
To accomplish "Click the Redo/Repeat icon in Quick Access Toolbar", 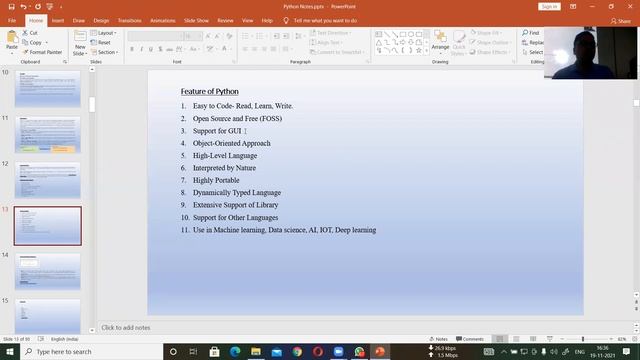I will 38,7.
